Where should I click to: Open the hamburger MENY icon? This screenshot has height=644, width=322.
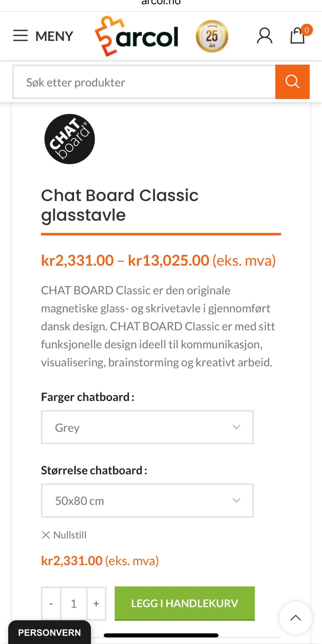(20, 36)
